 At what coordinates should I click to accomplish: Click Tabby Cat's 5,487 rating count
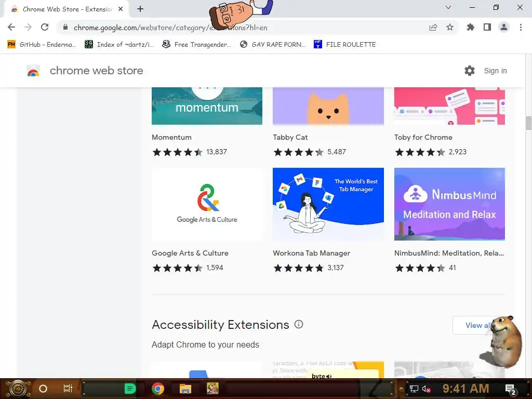point(337,152)
